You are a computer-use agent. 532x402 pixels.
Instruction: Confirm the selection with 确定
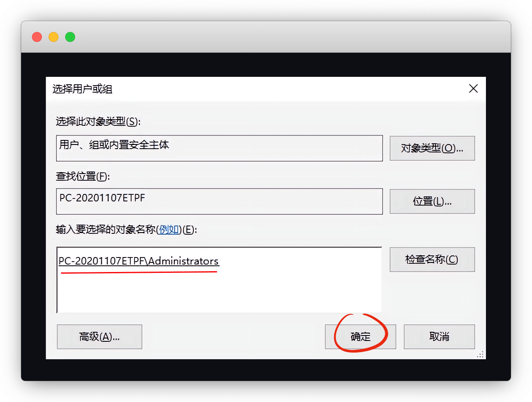[360, 337]
